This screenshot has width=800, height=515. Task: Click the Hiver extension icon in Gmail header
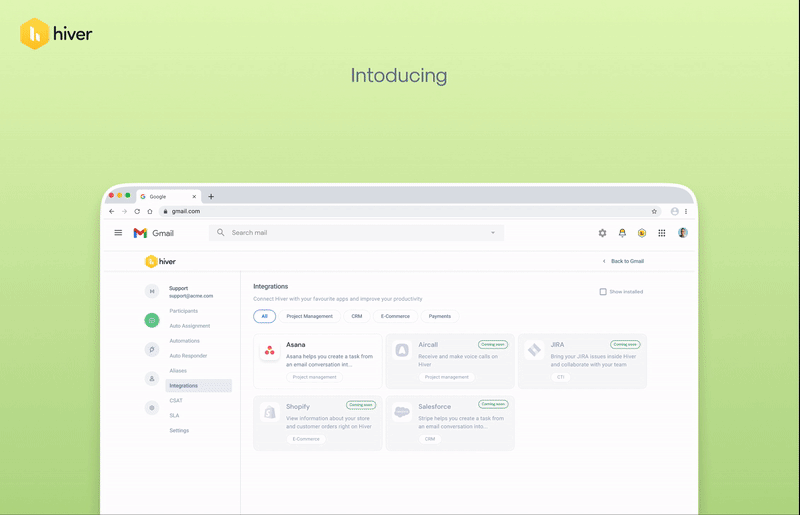[x=642, y=233]
